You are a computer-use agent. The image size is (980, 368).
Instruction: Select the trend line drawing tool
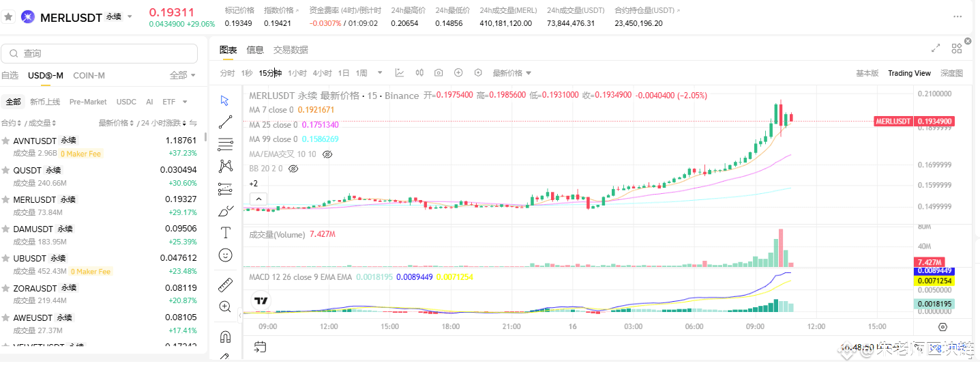225,122
